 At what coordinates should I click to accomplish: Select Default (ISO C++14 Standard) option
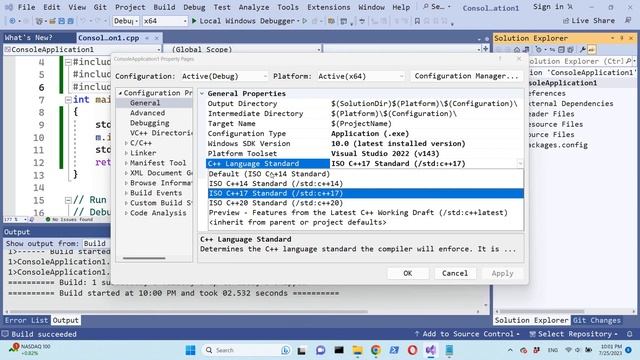pos(366,174)
